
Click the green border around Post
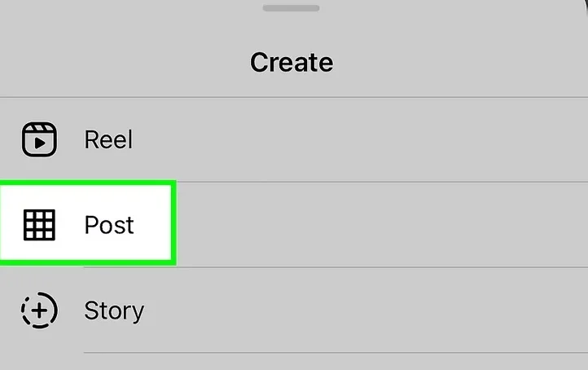tap(173, 224)
